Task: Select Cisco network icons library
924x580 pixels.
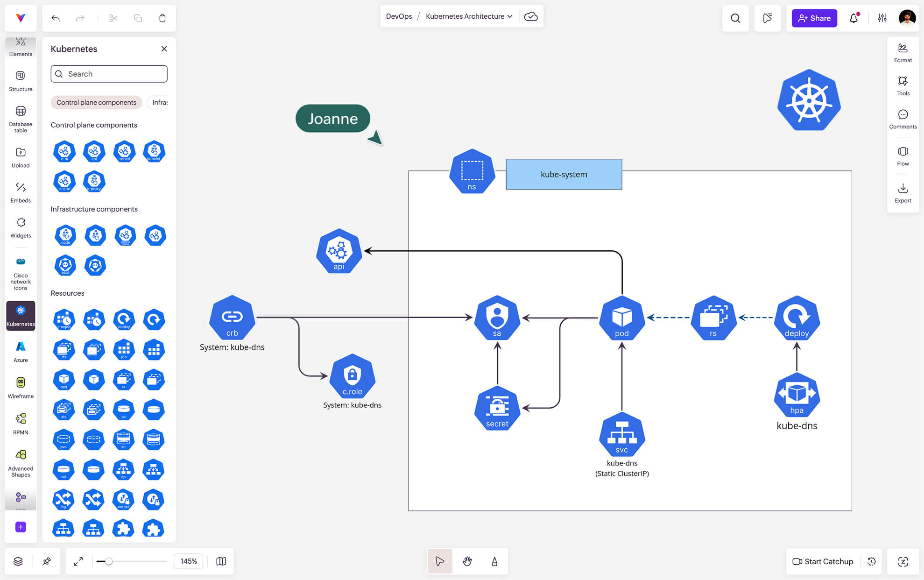Action: click(x=21, y=274)
